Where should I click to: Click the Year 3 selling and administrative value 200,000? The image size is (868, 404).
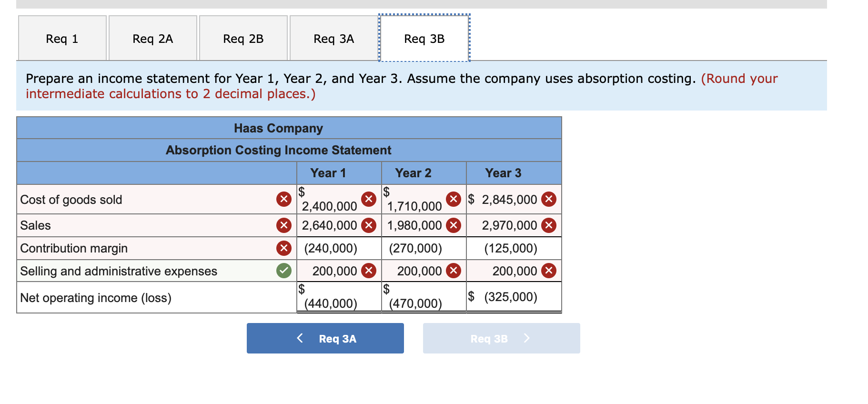tap(515, 271)
